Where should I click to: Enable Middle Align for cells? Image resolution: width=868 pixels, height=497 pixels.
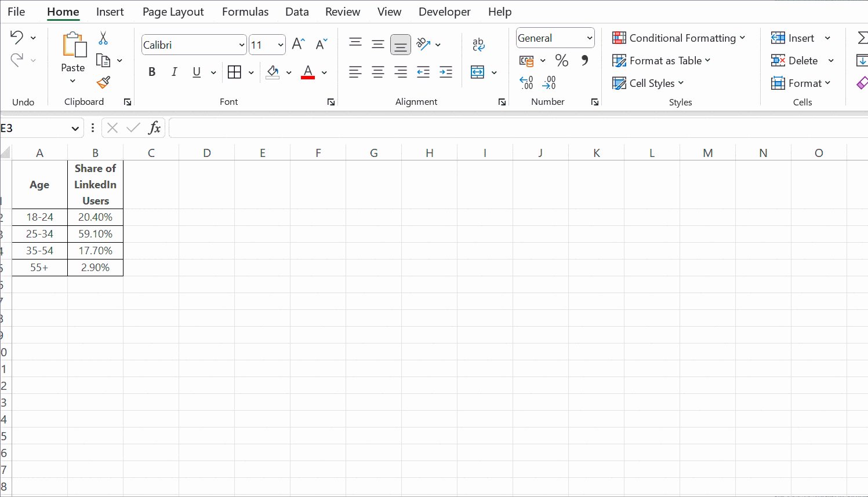(378, 44)
